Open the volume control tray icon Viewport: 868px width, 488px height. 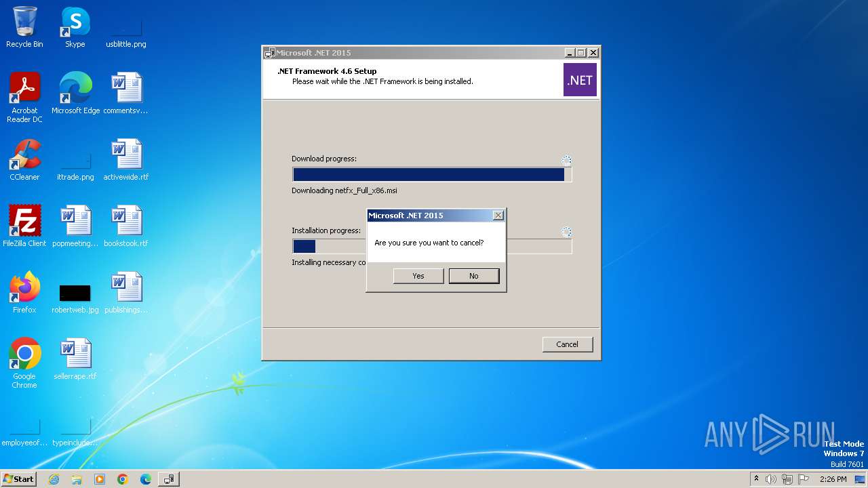pos(771,479)
